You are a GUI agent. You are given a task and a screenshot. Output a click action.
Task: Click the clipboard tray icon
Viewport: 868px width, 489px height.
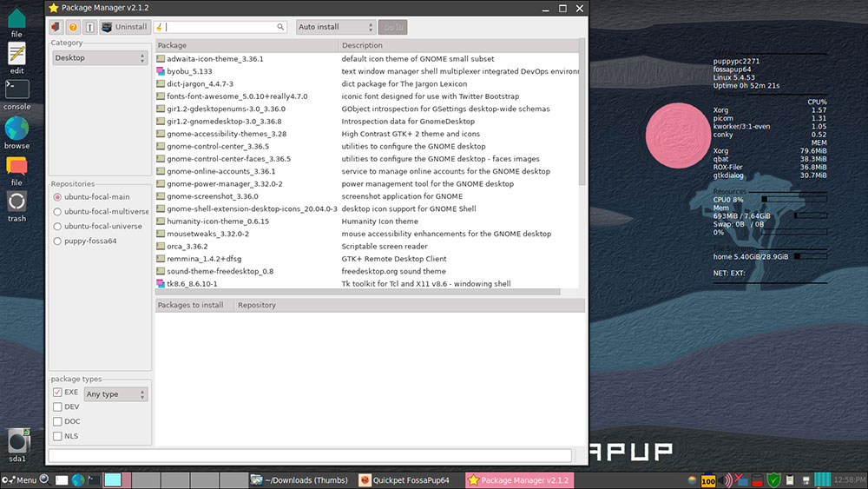tap(790, 480)
